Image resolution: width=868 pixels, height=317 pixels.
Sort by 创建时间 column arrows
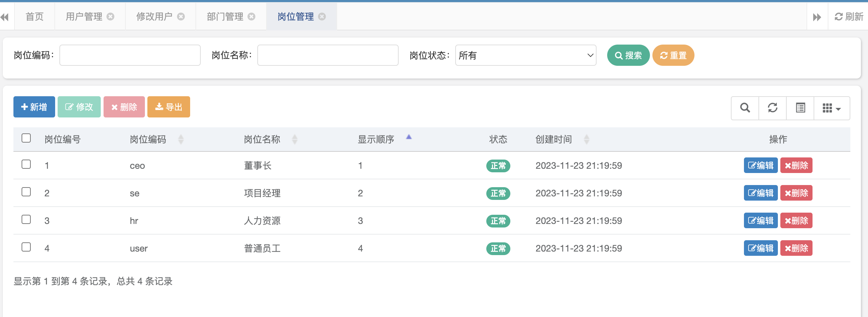click(587, 139)
